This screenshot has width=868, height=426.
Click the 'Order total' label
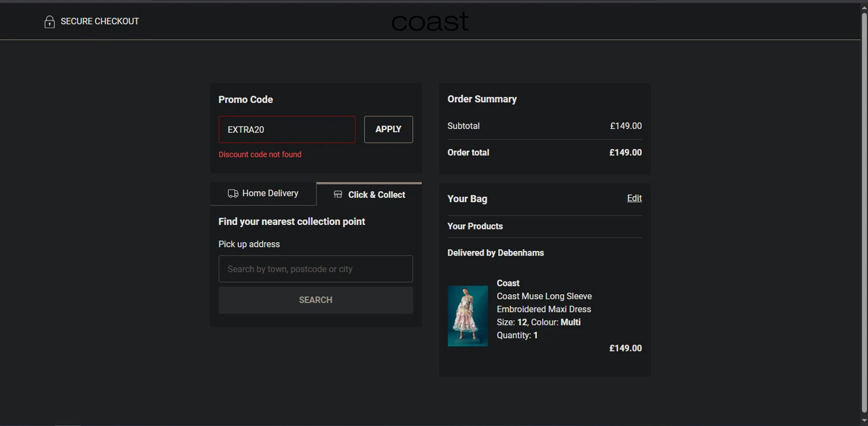468,153
